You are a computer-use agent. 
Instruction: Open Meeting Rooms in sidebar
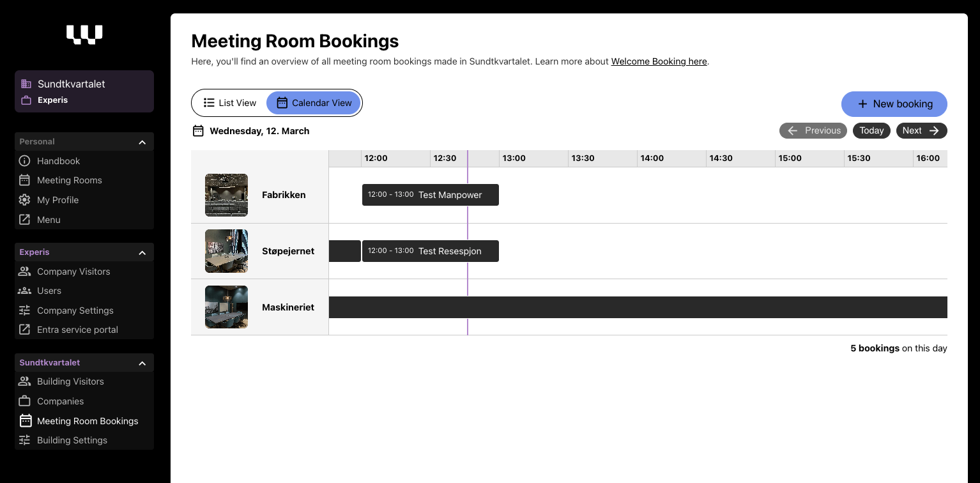pyautogui.click(x=69, y=180)
